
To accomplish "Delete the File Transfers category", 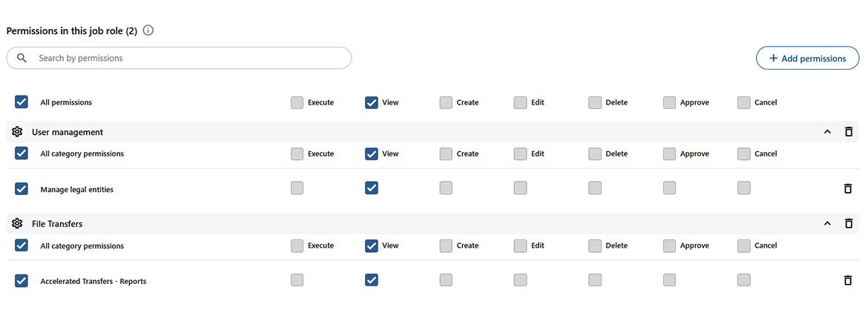I will (849, 223).
